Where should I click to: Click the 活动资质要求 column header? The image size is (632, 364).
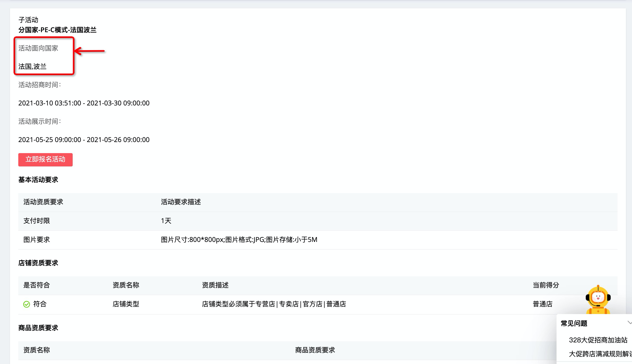43,202
